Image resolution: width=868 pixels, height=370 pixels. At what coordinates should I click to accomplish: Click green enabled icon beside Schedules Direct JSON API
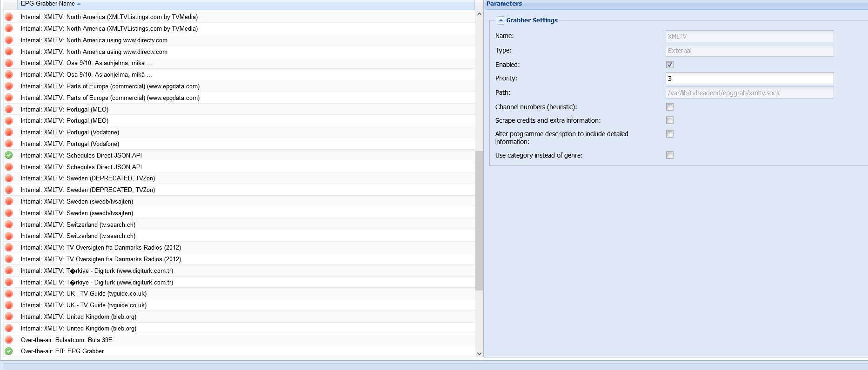click(9, 155)
